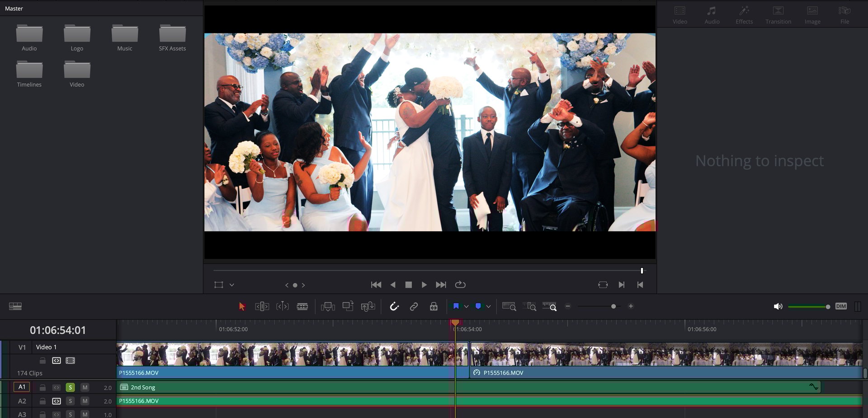This screenshot has height=418, width=868.
Task: Toggle Loop playback icon
Action: pos(460,285)
